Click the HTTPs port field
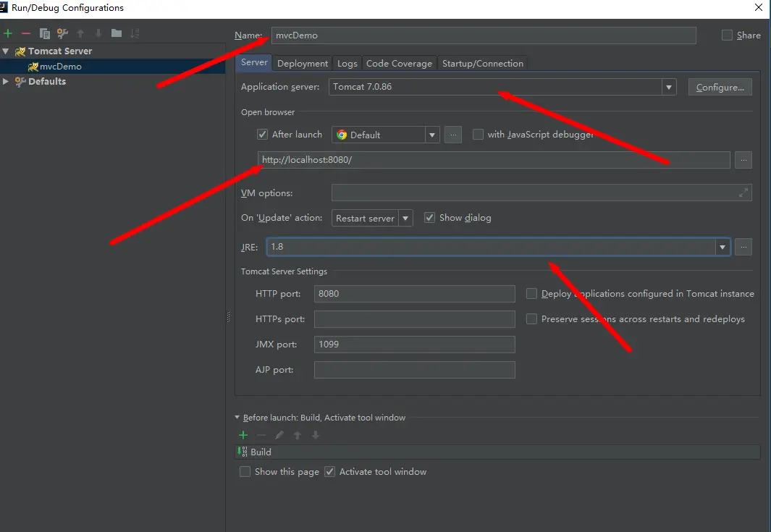The image size is (771, 532). pos(415,319)
